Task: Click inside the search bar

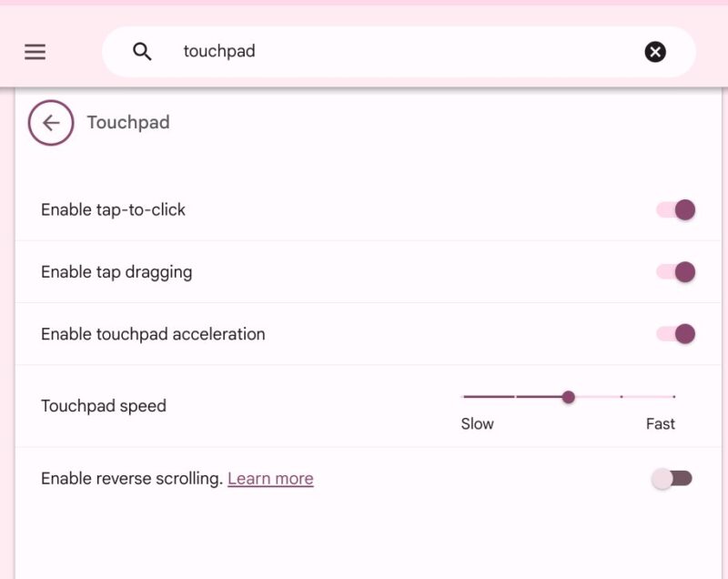Action: click(364, 52)
